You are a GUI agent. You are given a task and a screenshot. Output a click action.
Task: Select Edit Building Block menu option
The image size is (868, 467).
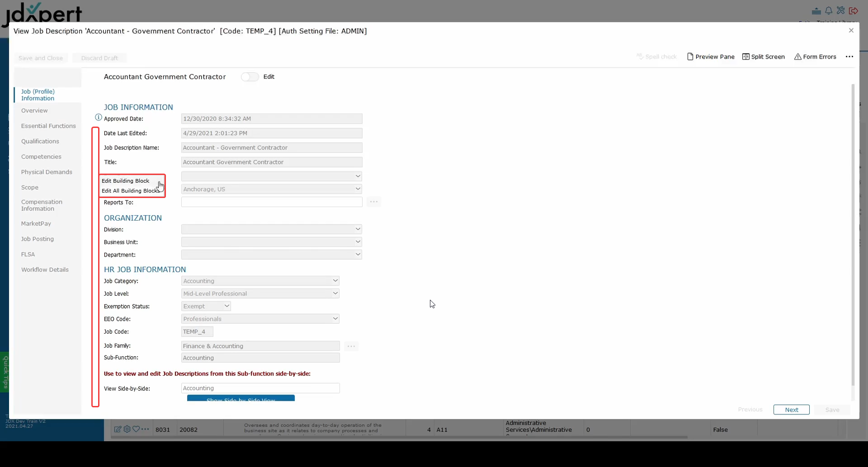pyautogui.click(x=126, y=181)
